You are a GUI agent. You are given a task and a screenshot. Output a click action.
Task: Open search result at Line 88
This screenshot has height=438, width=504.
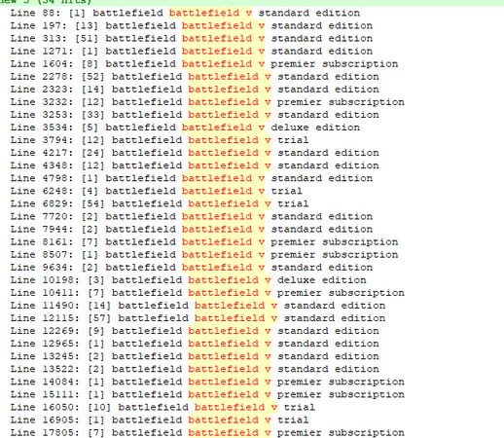(x=185, y=13)
